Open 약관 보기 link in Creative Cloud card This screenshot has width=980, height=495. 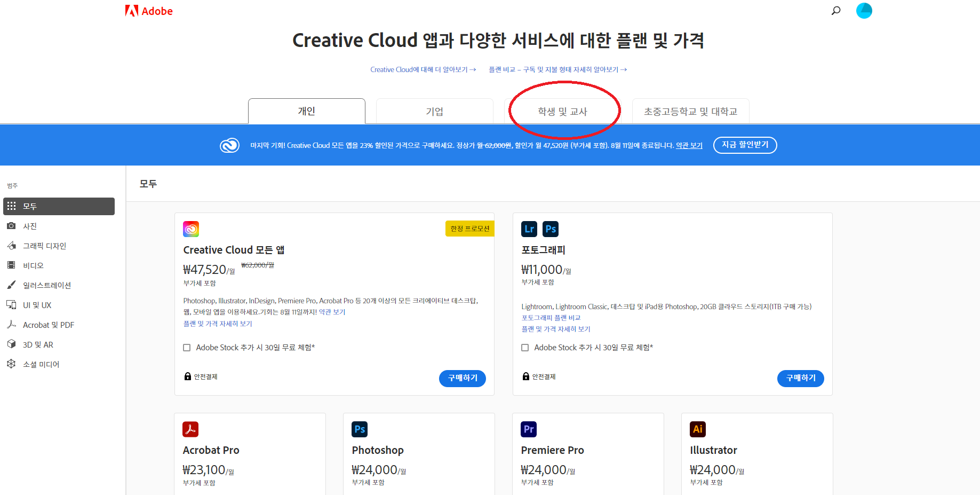(x=332, y=312)
